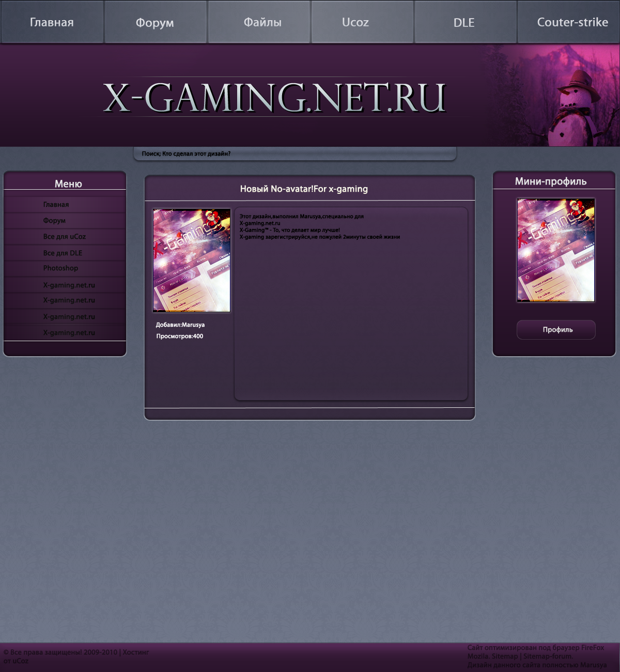620x672 pixels.
Task: Open Форум in the Меню sidebar
Action: 65,221
